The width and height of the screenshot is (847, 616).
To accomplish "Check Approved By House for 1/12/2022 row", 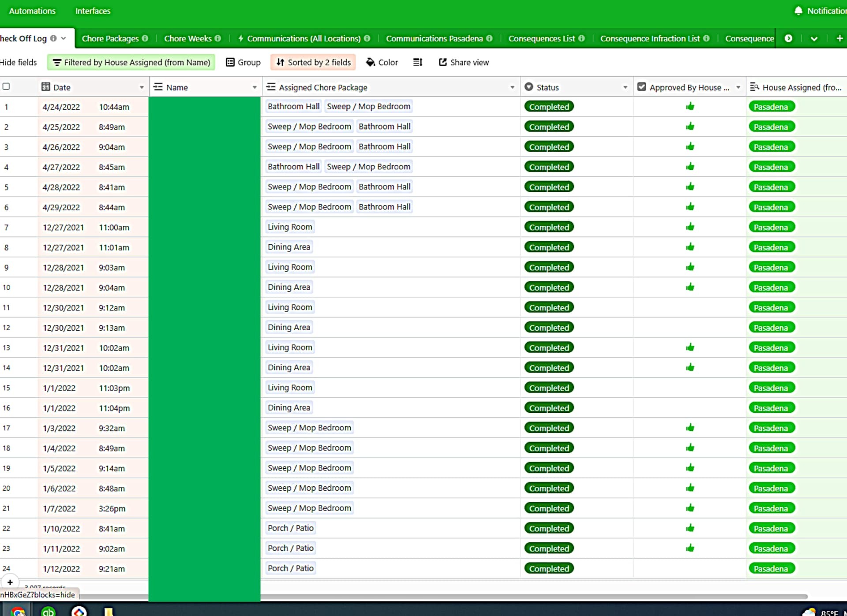I will (690, 568).
